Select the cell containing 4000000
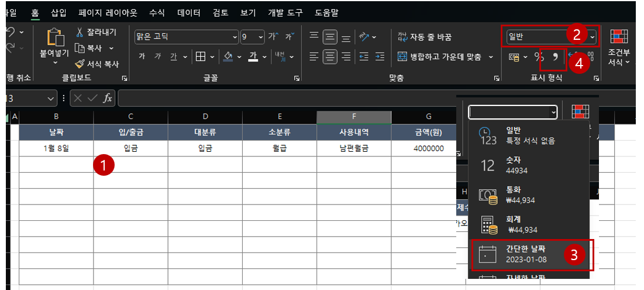 pyautogui.click(x=428, y=148)
